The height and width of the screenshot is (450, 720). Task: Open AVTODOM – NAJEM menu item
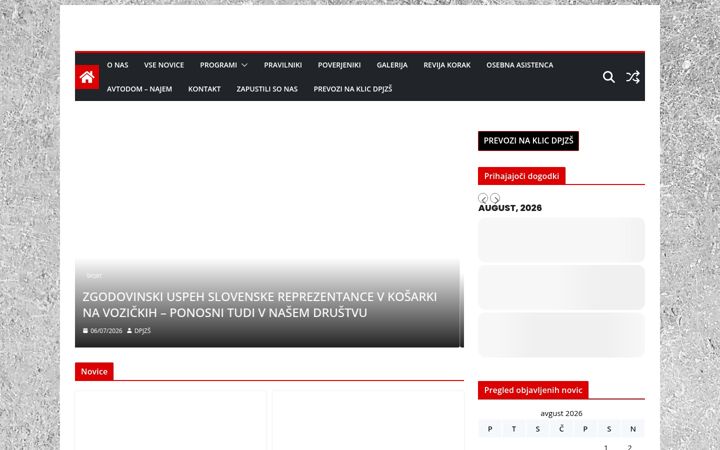tap(140, 89)
